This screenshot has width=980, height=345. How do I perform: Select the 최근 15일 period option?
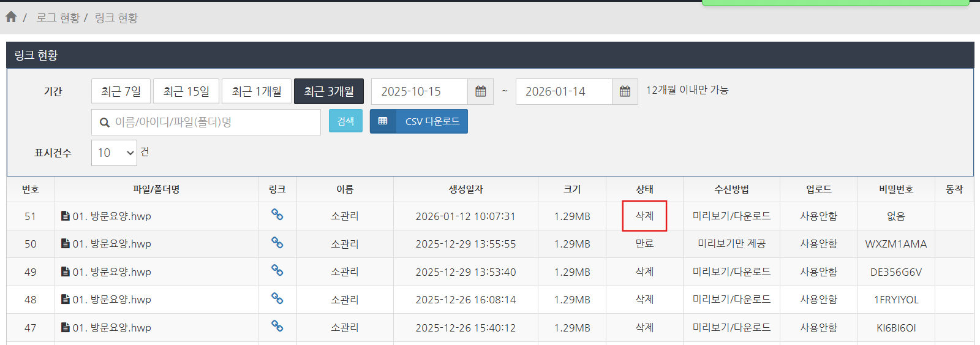[186, 91]
